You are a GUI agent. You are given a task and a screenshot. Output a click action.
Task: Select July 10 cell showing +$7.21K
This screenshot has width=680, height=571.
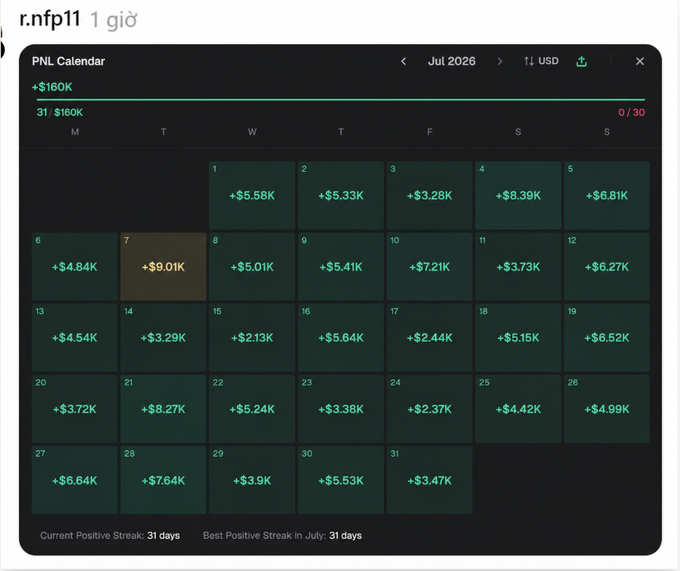[429, 266]
